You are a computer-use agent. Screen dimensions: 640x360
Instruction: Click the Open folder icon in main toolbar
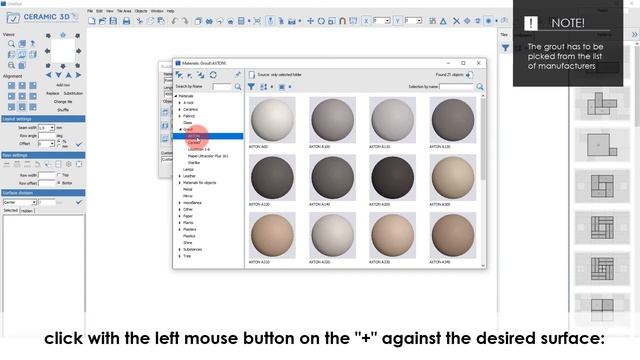(102, 21)
